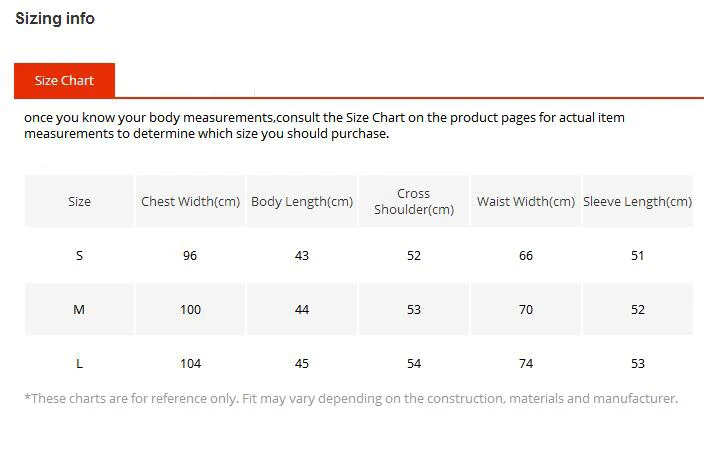Click waist width value 74
Viewport: 713px width, 463px height.
[526, 363]
